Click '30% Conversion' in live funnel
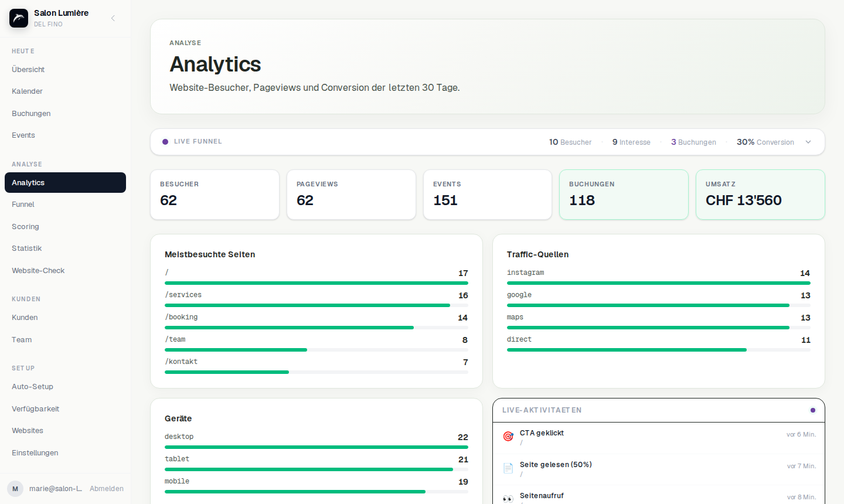 [x=765, y=142]
